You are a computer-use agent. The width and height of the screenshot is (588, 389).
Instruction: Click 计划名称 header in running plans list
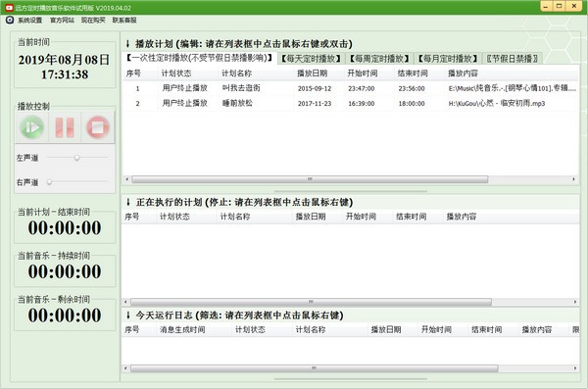pos(235,217)
